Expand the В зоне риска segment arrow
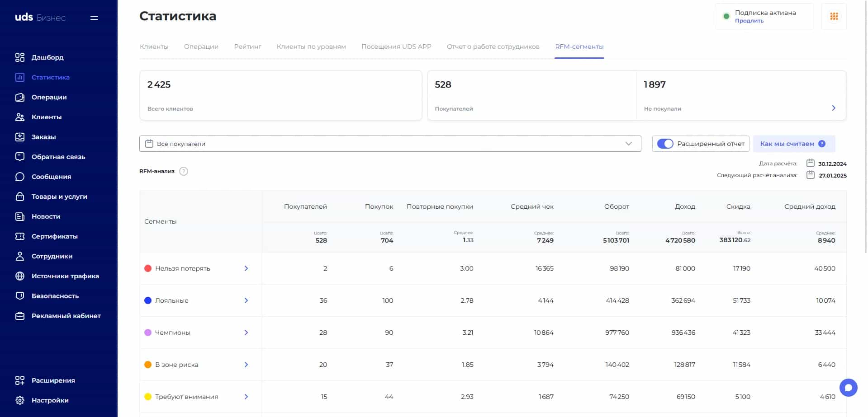Viewport: 868px width, 417px height. (246, 365)
